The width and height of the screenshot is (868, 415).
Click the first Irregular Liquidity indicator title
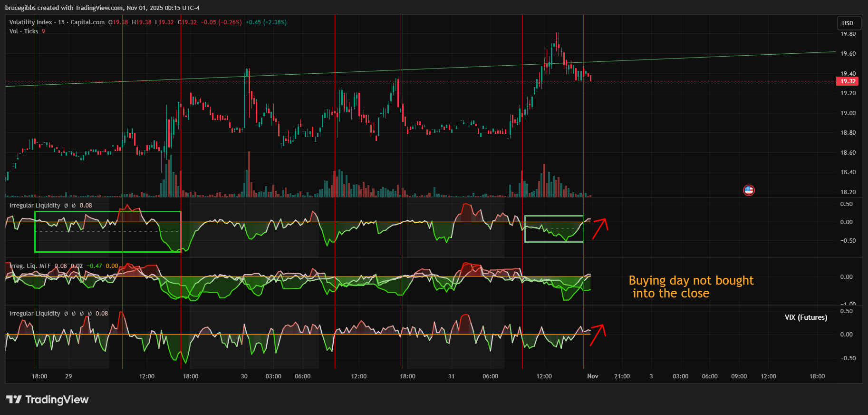[x=35, y=206]
